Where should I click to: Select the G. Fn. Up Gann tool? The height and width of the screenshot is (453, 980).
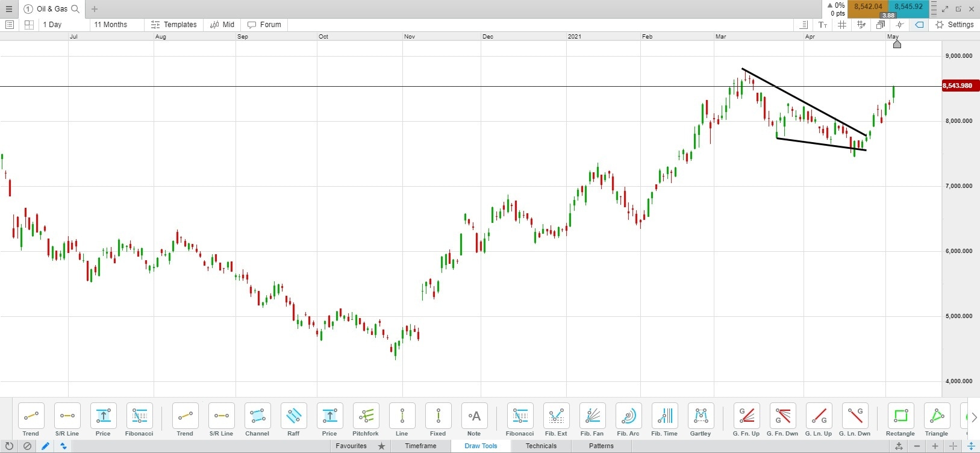click(746, 420)
